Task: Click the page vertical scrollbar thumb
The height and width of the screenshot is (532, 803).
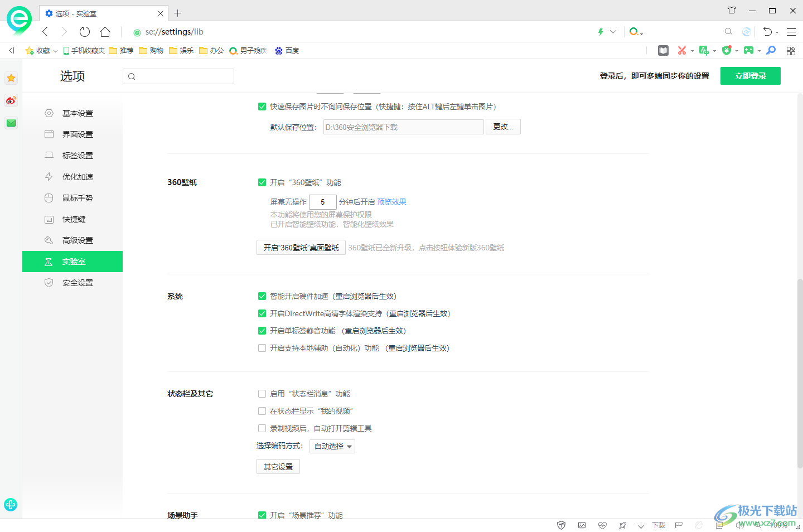Action: [x=800, y=374]
